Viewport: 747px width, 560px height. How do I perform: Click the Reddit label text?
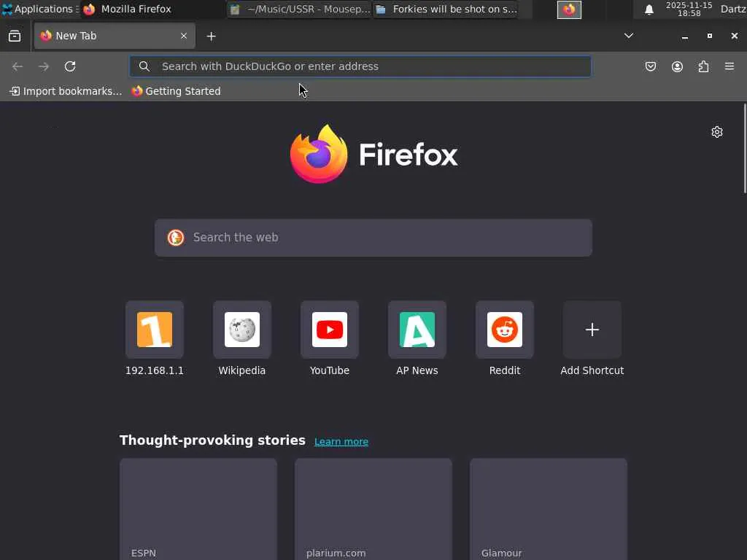(505, 370)
